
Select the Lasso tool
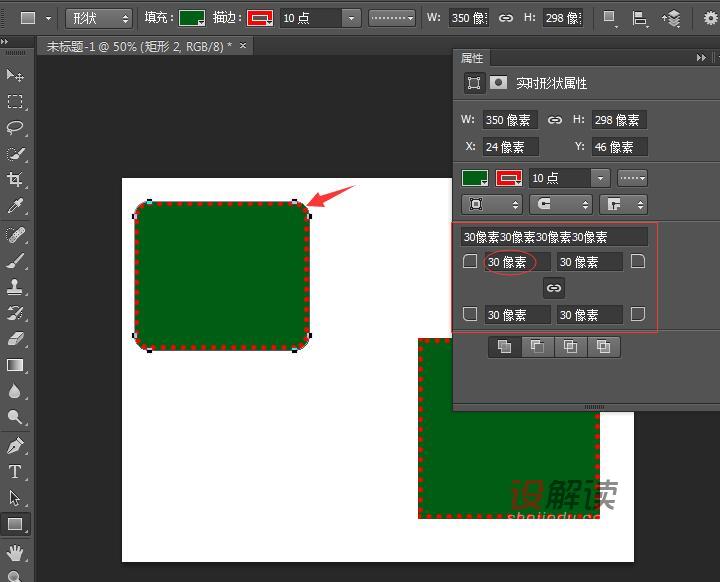[x=15, y=128]
